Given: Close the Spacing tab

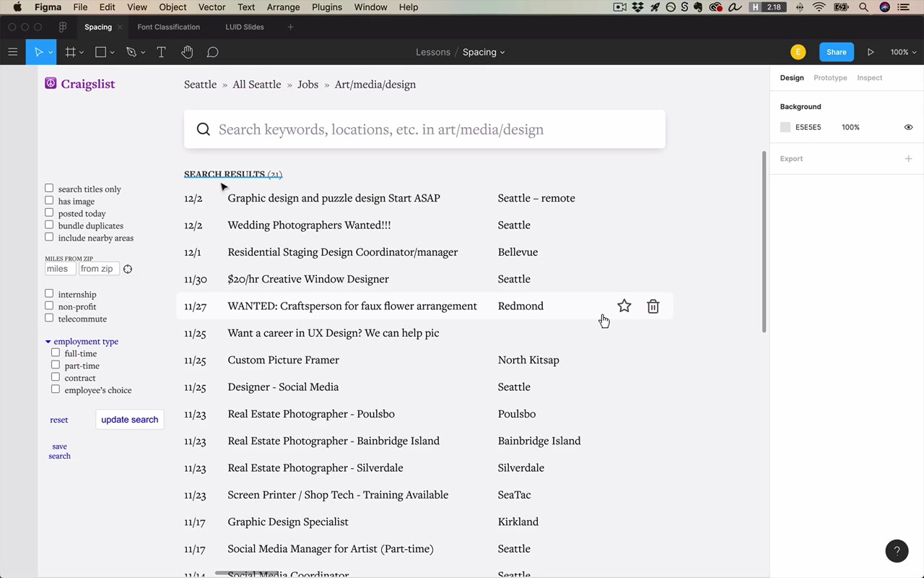Looking at the screenshot, I should point(120,27).
